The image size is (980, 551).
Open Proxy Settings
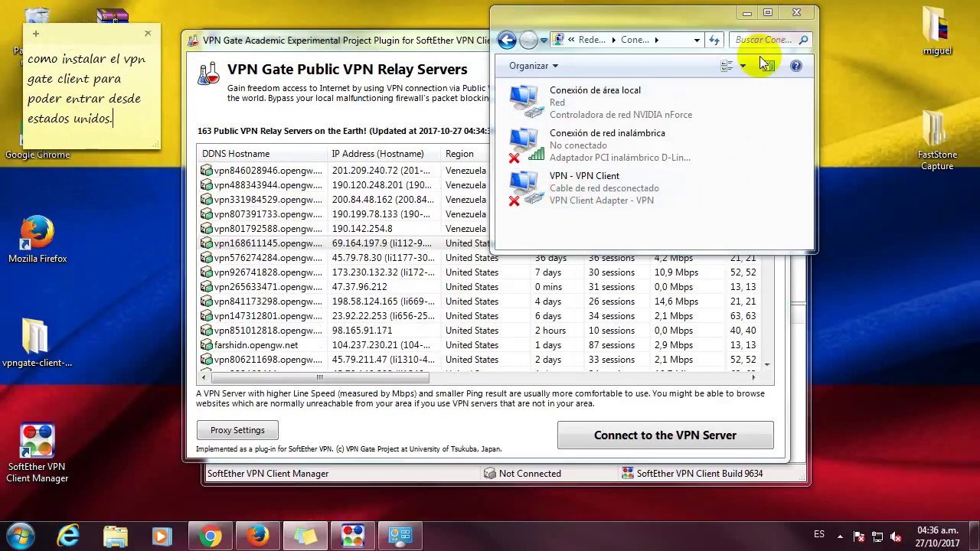tap(237, 430)
